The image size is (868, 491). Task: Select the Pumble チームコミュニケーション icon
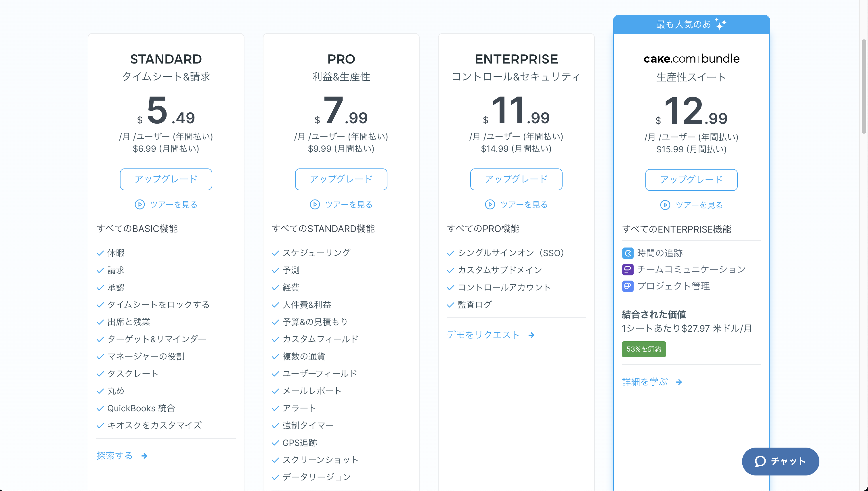(628, 269)
